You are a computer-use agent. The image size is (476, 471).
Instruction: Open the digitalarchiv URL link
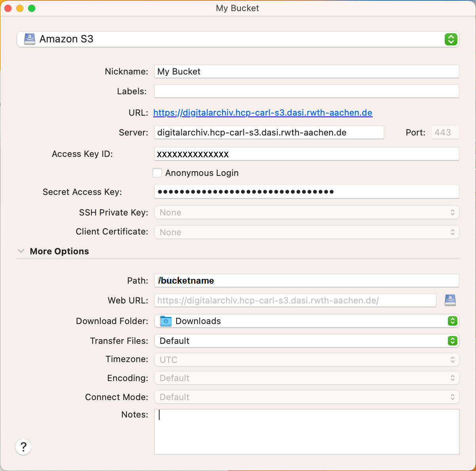pos(263,113)
